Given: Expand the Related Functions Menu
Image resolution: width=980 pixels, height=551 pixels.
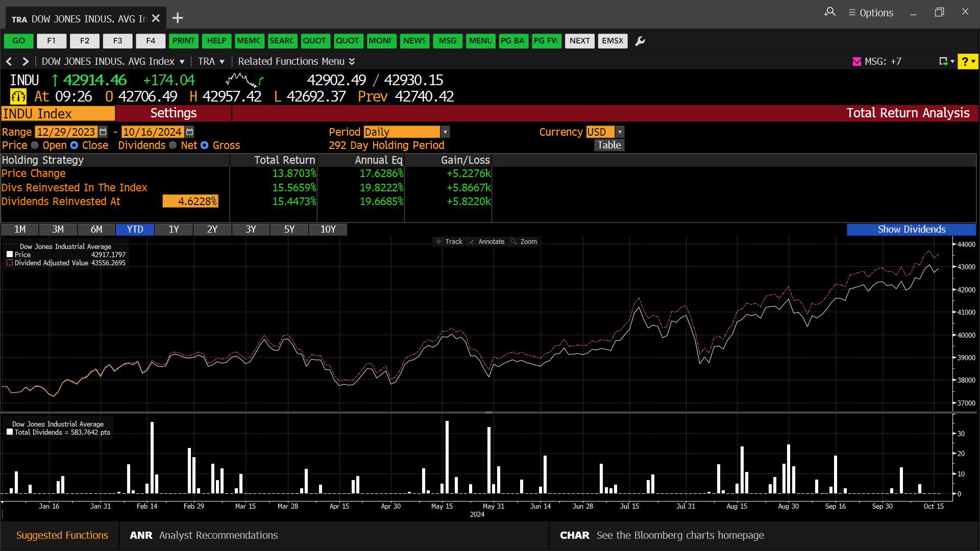Looking at the screenshot, I should pyautogui.click(x=296, y=61).
